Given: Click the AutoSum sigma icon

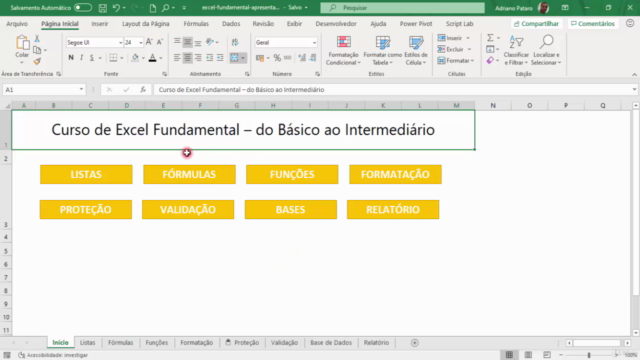Looking at the screenshot, I should (x=490, y=38).
